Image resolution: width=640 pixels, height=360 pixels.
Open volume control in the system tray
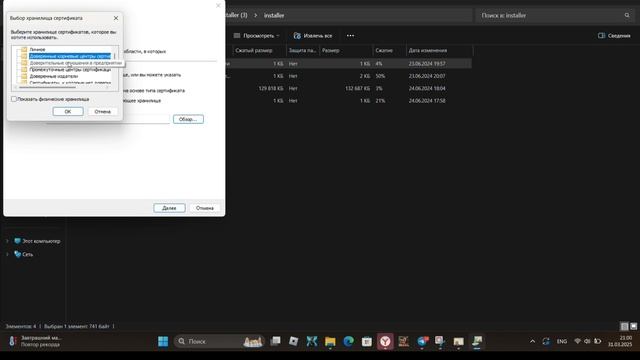tap(587, 341)
